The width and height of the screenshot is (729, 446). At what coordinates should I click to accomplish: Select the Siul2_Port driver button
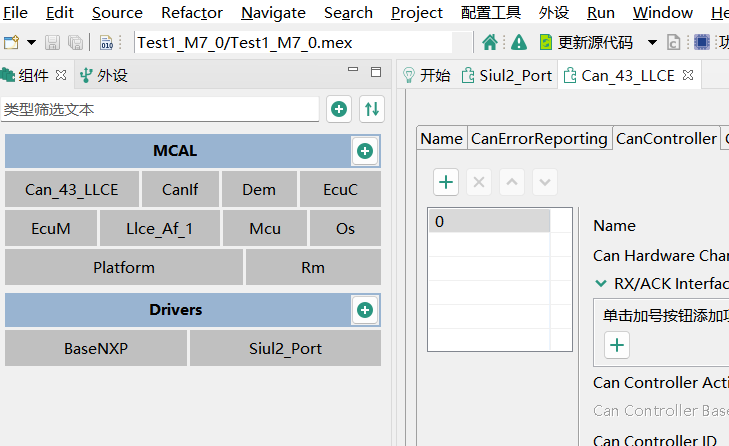pyautogui.click(x=285, y=349)
